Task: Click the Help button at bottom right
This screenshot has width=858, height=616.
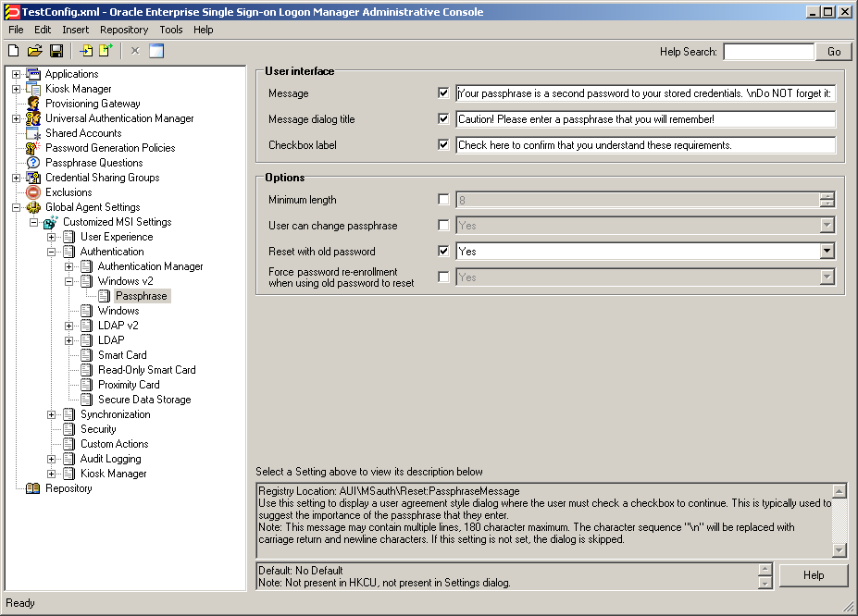Action: (x=814, y=575)
